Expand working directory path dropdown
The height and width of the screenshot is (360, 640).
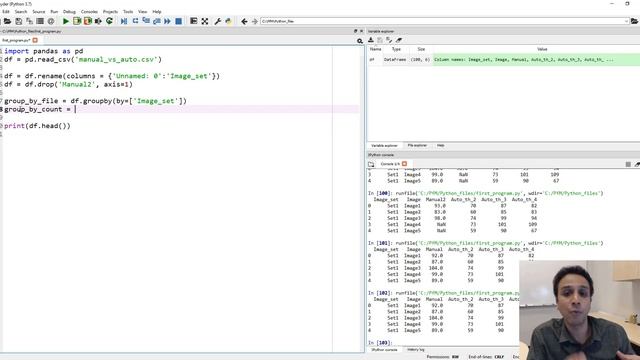626,21
